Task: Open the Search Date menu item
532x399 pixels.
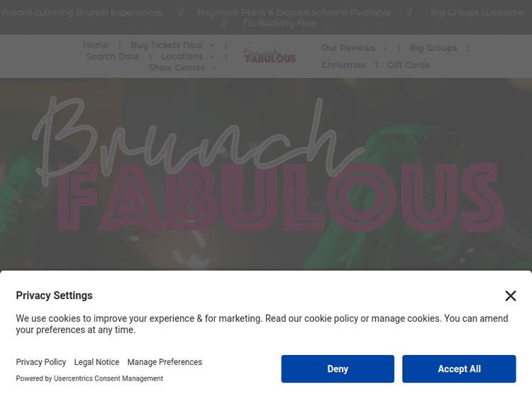Action: click(x=113, y=57)
